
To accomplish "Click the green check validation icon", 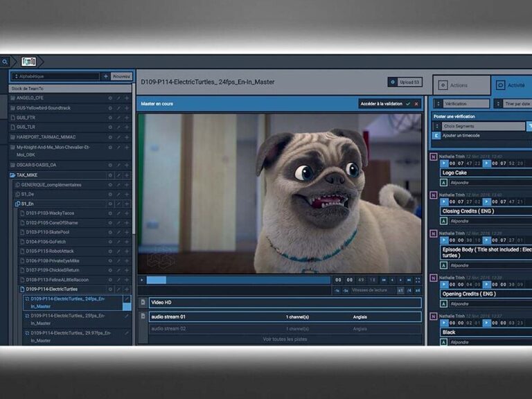I will tap(408, 104).
